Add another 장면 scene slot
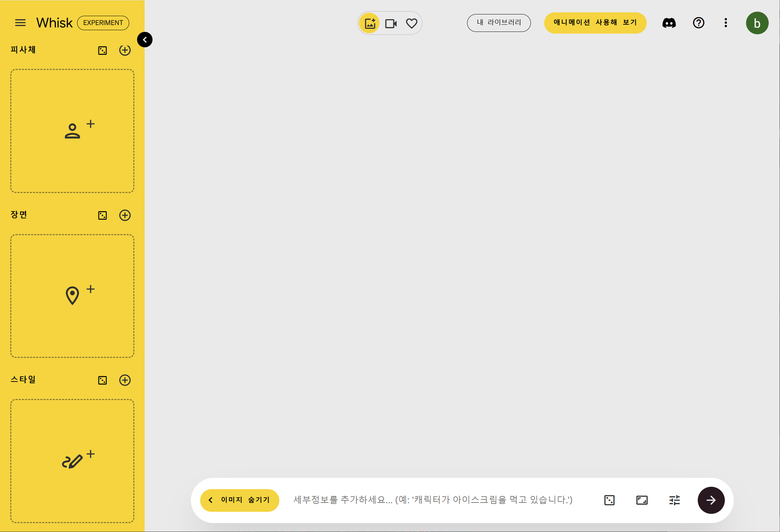Image resolution: width=780 pixels, height=532 pixels. tap(125, 215)
